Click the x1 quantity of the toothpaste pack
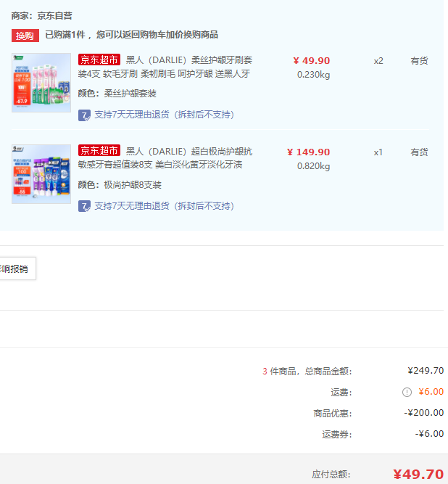 pyautogui.click(x=378, y=152)
